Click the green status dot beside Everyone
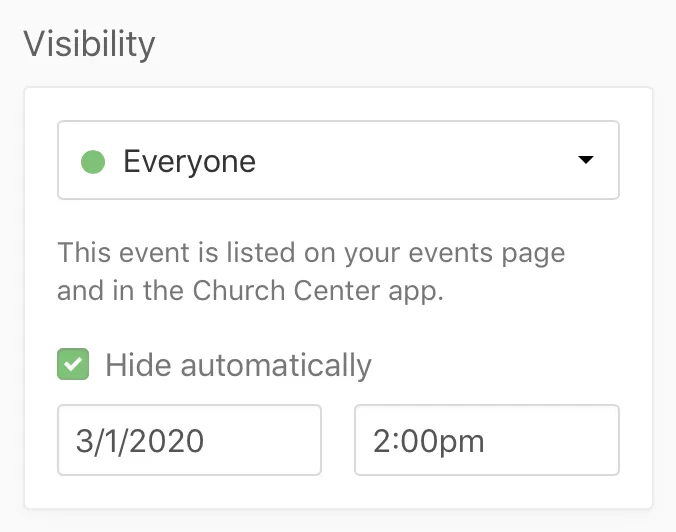The width and height of the screenshot is (676, 532). 93,160
